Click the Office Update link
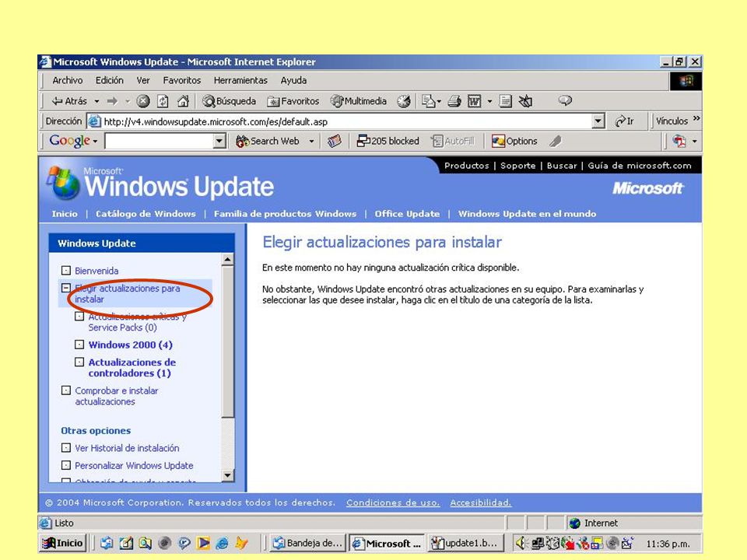 (407, 214)
